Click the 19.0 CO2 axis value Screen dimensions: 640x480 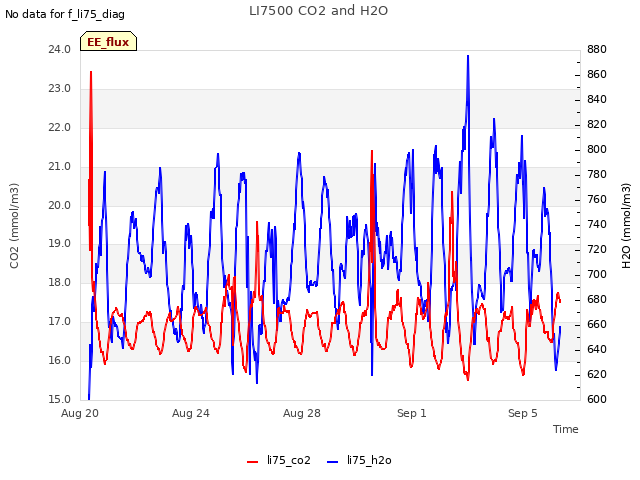pos(60,244)
